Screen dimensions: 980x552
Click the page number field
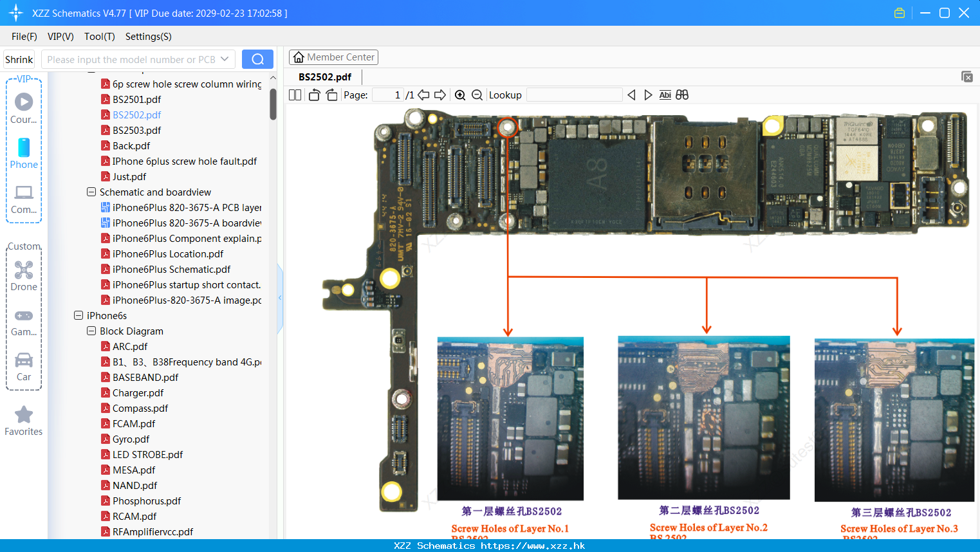[388, 95]
